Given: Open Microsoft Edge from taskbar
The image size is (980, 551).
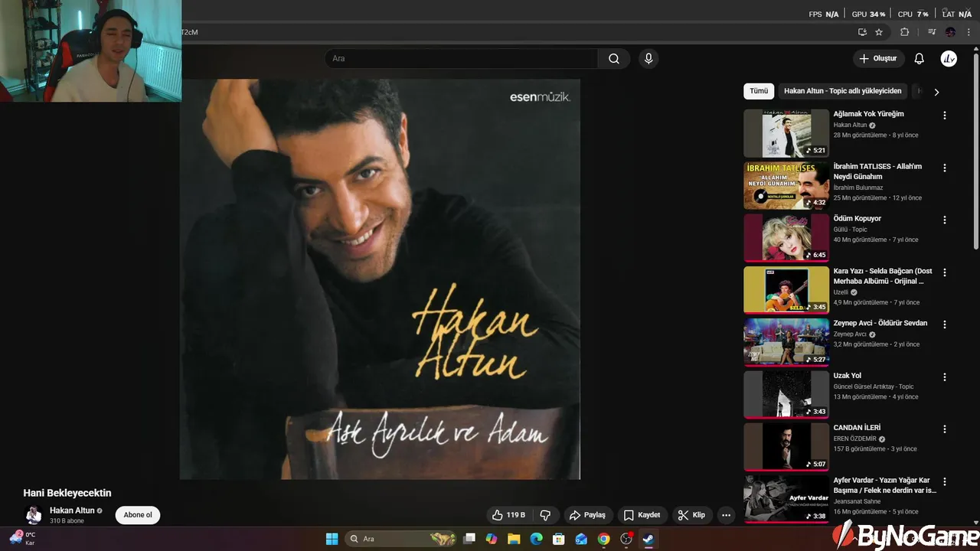Looking at the screenshot, I should pyautogui.click(x=537, y=539).
